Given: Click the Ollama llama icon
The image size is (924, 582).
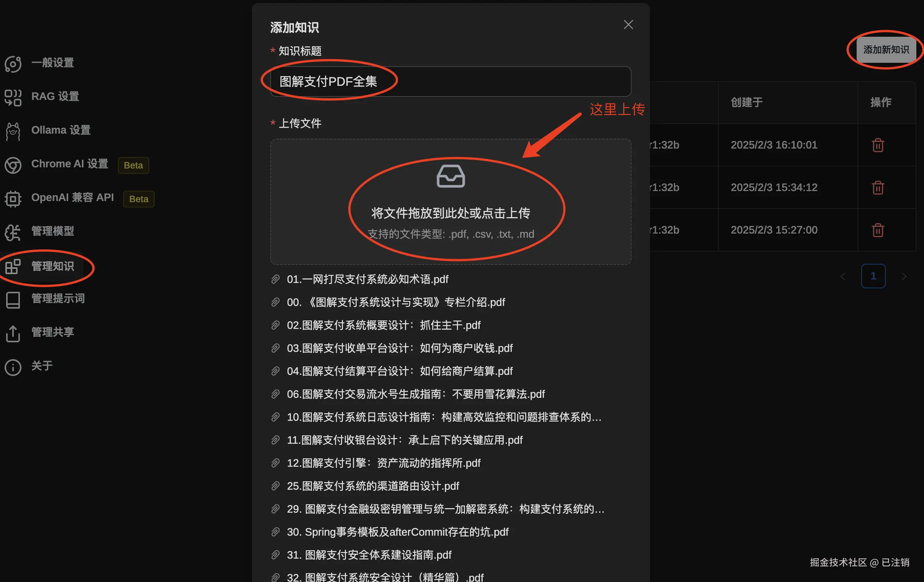Looking at the screenshot, I should [x=13, y=131].
